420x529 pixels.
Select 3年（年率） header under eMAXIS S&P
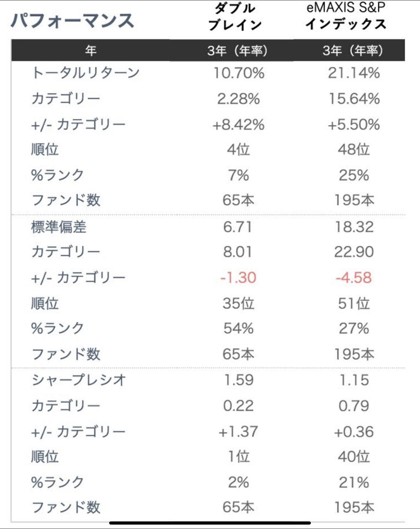coord(353,50)
